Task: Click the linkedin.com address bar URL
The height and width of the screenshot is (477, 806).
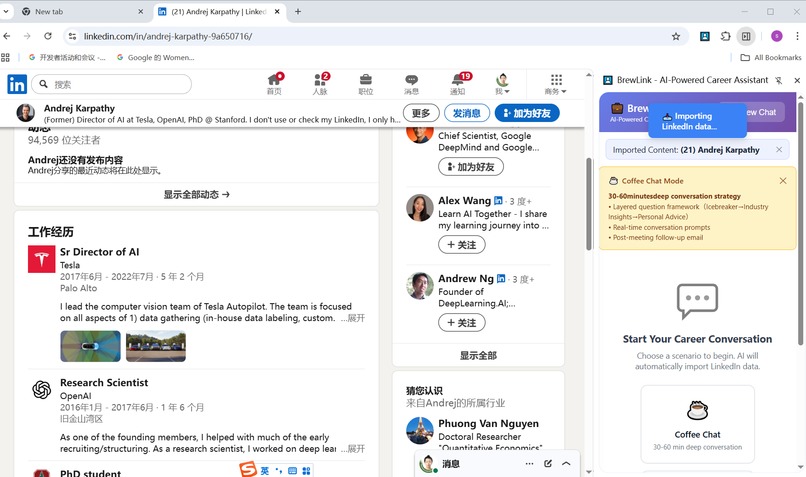Action: pyautogui.click(x=168, y=36)
